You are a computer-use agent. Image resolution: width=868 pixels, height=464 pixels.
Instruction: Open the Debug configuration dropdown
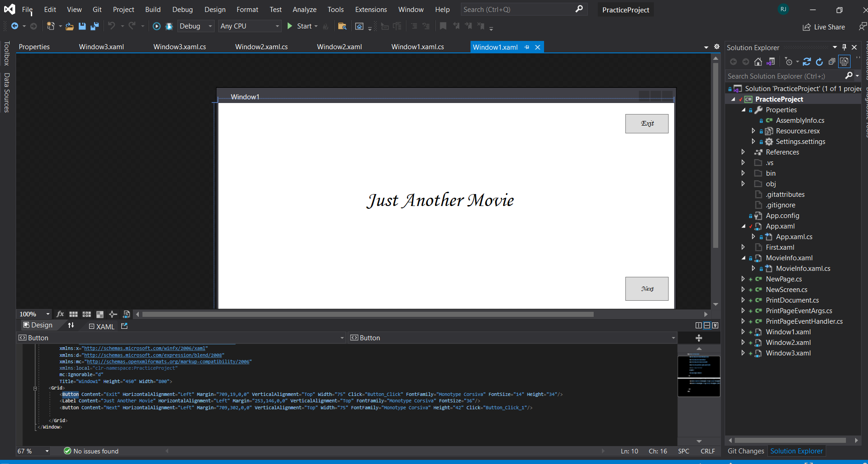click(x=196, y=26)
